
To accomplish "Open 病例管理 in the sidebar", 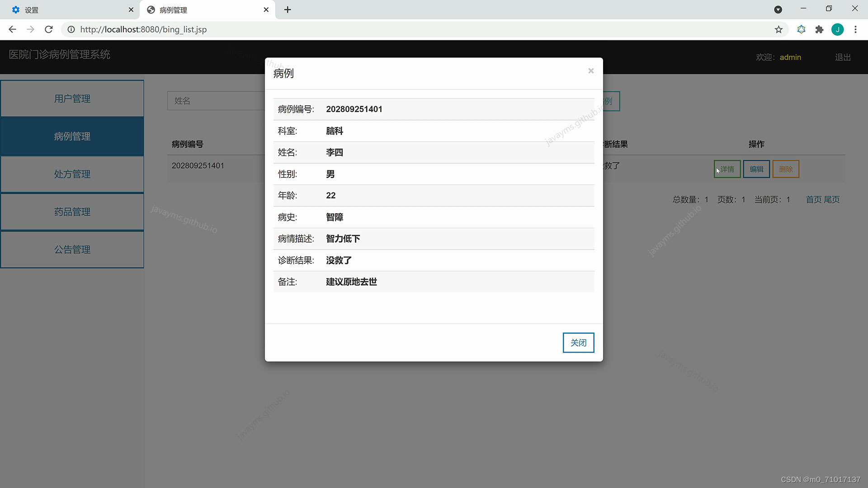I will pyautogui.click(x=72, y=136).
